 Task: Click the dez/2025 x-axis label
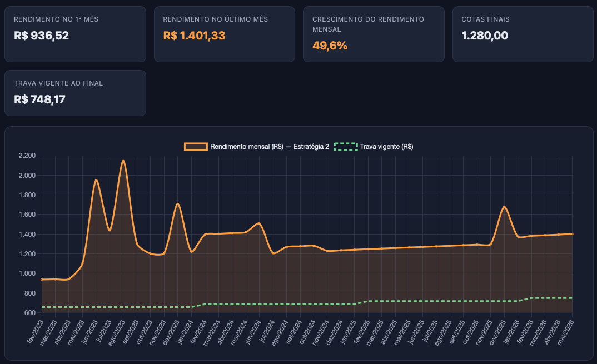click(x=498, y=332)
